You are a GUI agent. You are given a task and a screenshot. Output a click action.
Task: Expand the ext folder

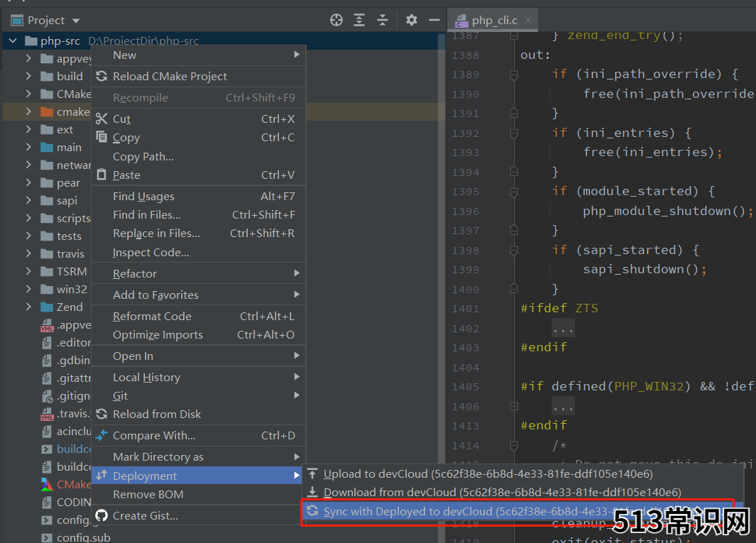(28, 130)
